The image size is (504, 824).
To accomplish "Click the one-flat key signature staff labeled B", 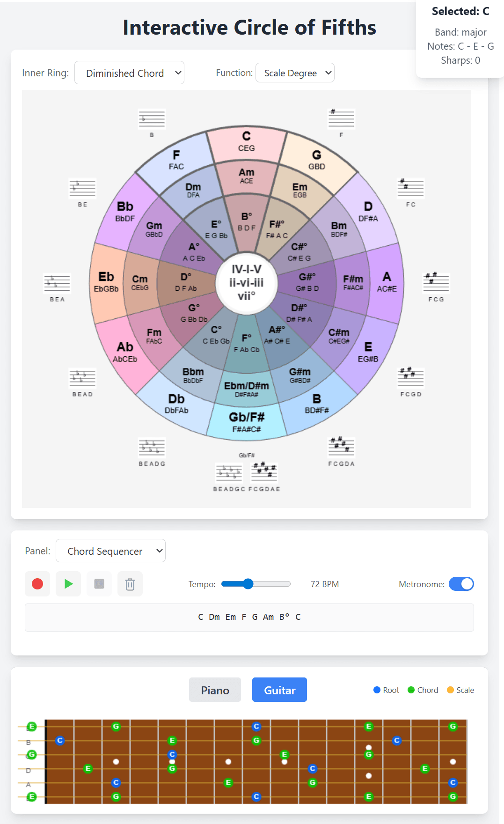I will pos(152,120).
